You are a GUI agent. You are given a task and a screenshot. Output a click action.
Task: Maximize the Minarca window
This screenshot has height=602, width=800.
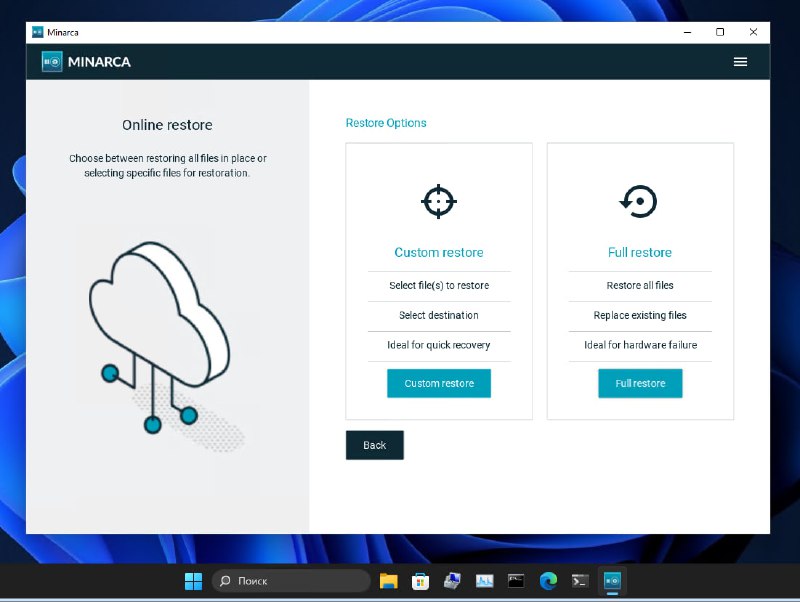720,32
